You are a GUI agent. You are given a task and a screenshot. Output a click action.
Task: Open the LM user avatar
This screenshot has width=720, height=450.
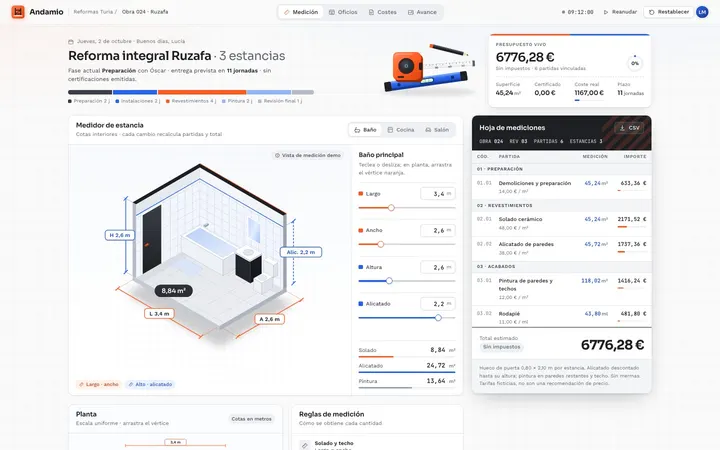[x=702, y=12]
